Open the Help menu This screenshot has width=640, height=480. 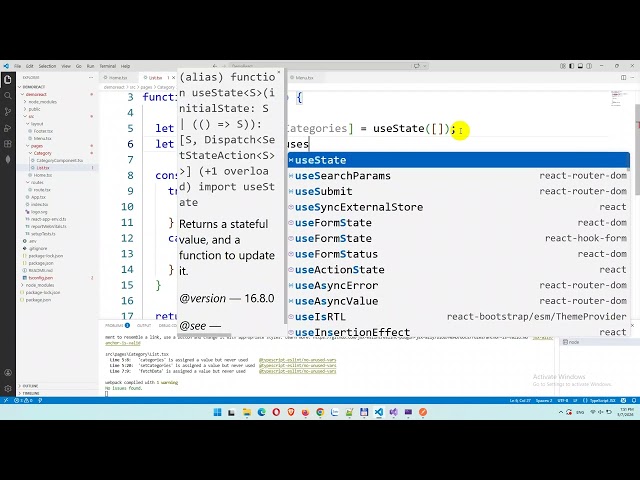(125, 66)
